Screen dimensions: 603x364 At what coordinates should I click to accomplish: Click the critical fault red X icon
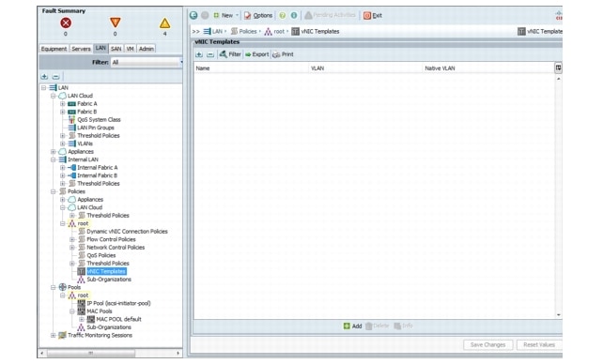pos(66,23)
